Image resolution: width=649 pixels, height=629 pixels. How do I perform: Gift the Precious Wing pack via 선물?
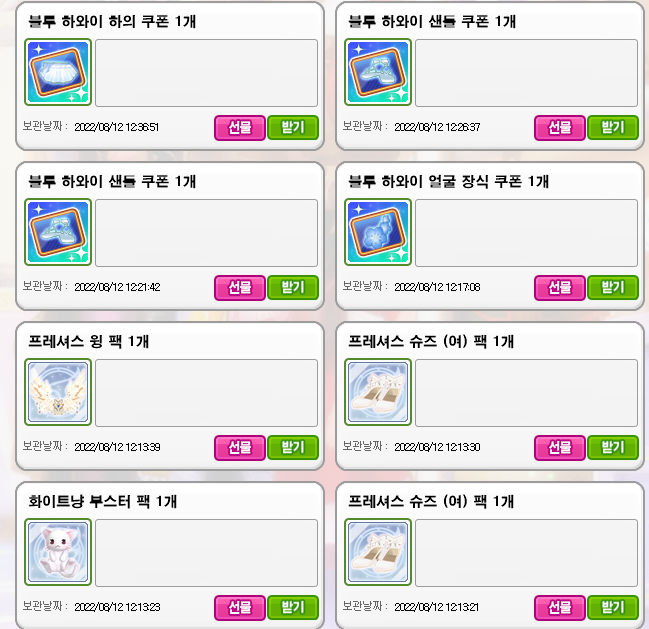(x=240, y=447)
